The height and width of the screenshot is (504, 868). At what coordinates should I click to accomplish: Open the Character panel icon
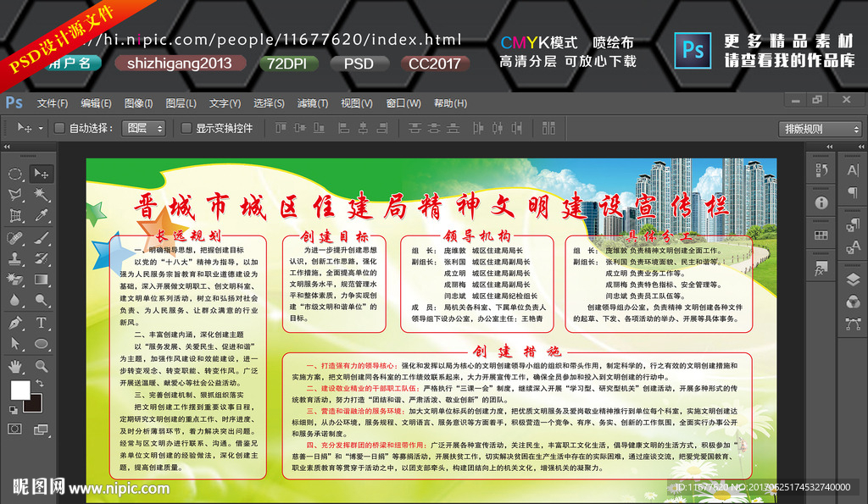[x=853, y=170]
